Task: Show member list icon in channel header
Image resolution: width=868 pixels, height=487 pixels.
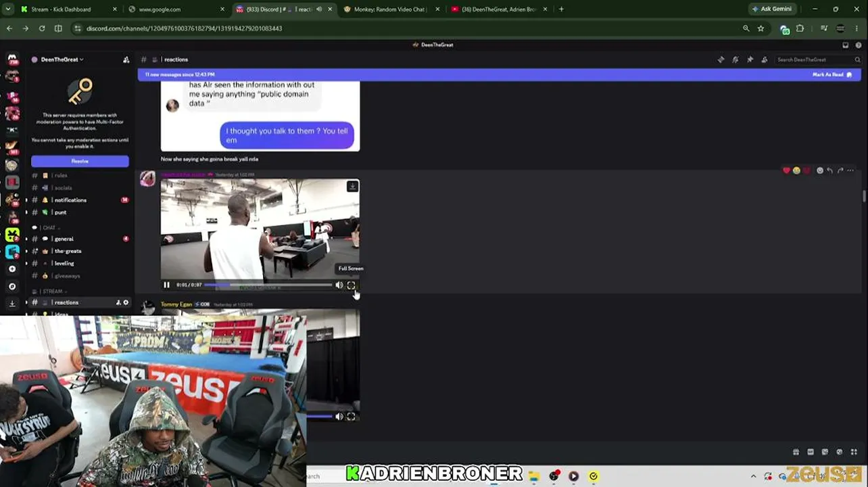Action: (x=765, y=60)
